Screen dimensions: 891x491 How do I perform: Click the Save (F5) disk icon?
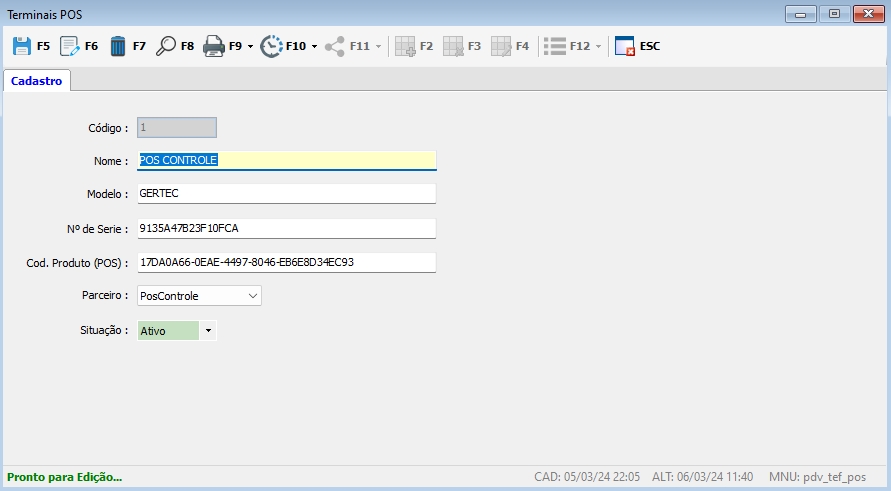coord(22,46)
